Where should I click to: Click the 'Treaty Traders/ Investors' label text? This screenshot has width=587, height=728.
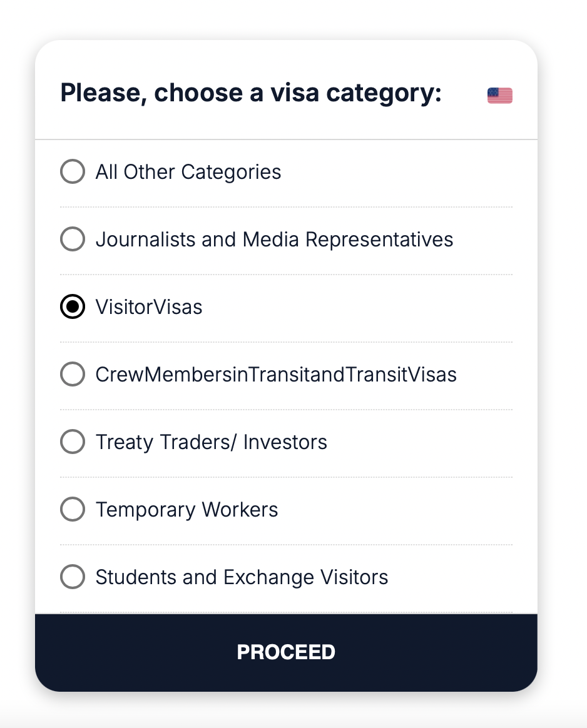(x=211, y=442)
